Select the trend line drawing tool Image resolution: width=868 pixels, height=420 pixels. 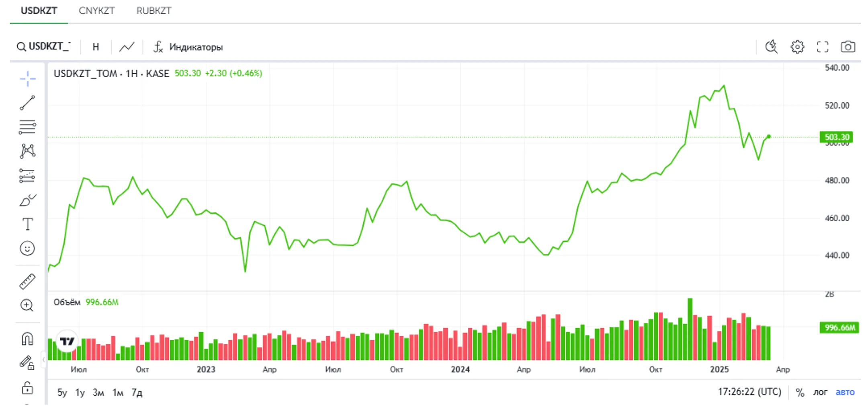click(27, 103)
